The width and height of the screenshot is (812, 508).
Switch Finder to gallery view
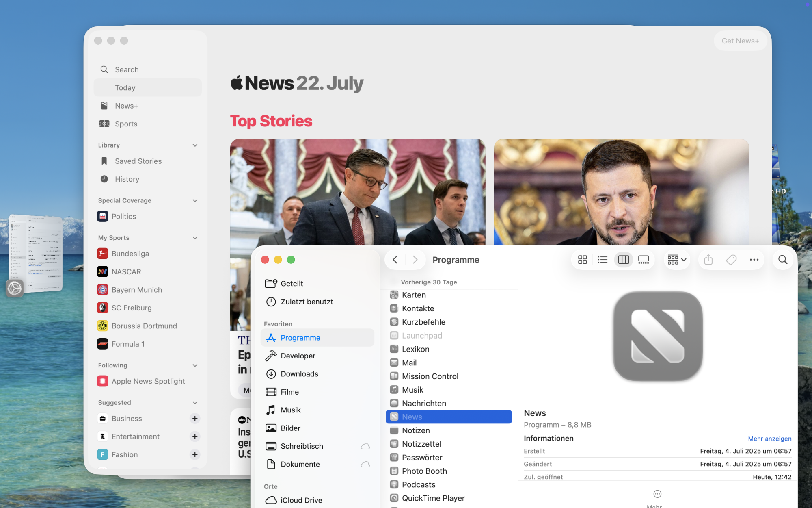(644, 260)
